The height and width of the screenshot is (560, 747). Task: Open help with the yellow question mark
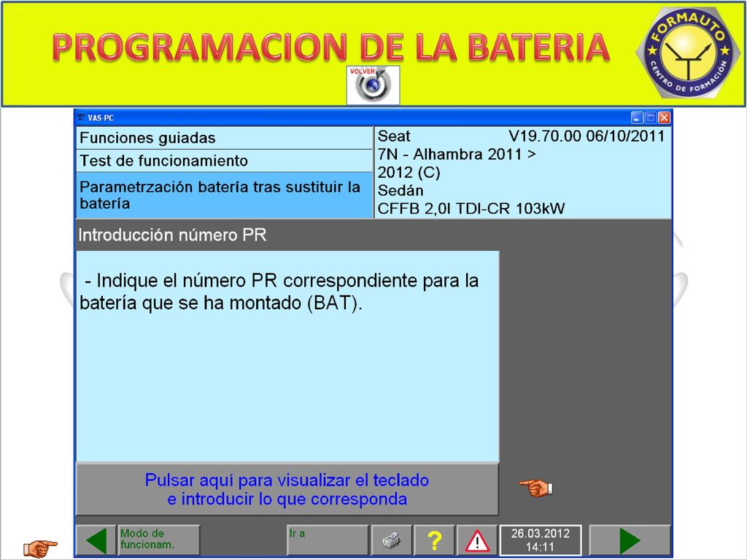point(434,540)
